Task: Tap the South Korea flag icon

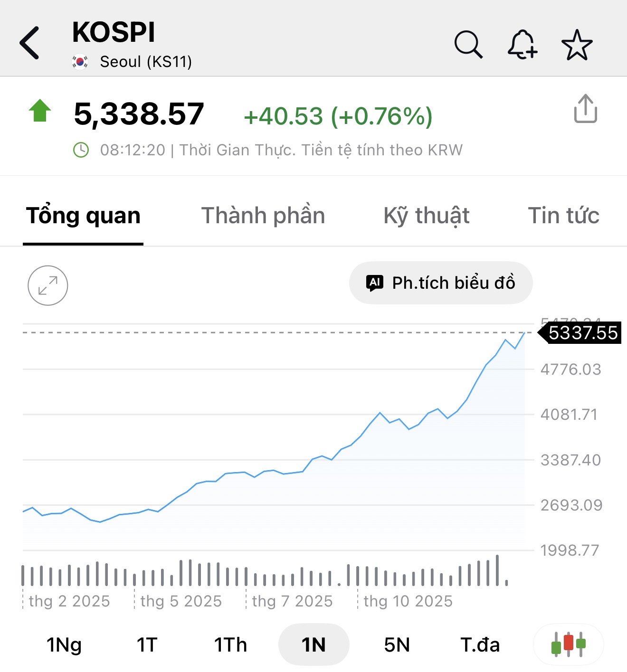Action: tap(80, 62)
